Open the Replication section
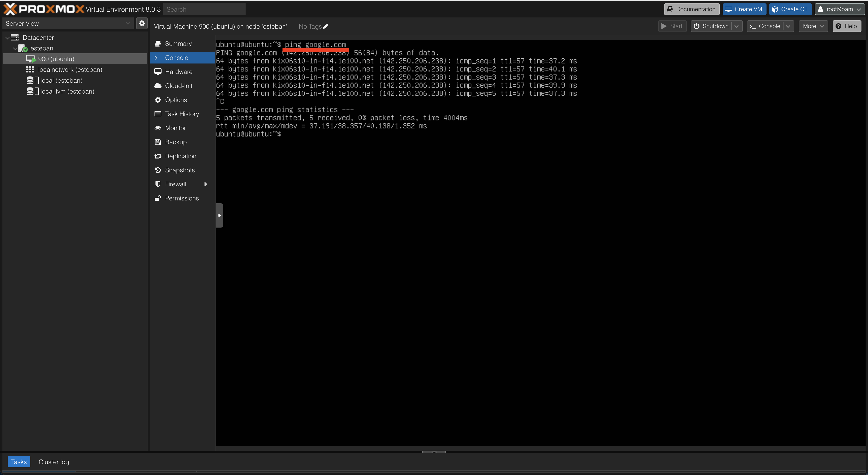The width and height of the screenshot is (868, 475). click(182, 156)
